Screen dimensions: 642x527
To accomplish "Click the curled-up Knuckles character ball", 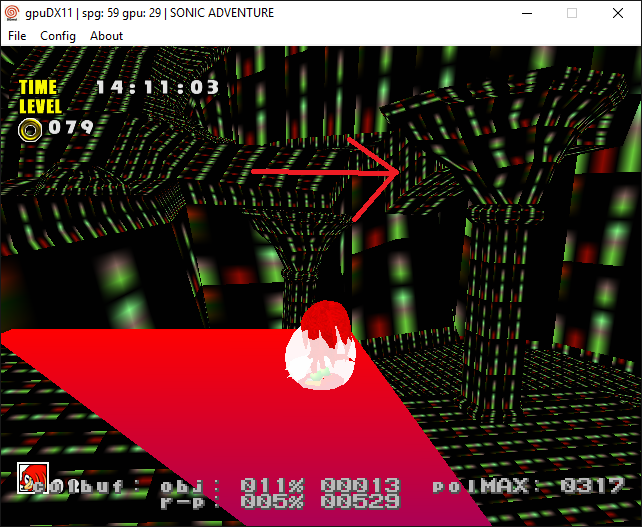I will pos(320,346).
